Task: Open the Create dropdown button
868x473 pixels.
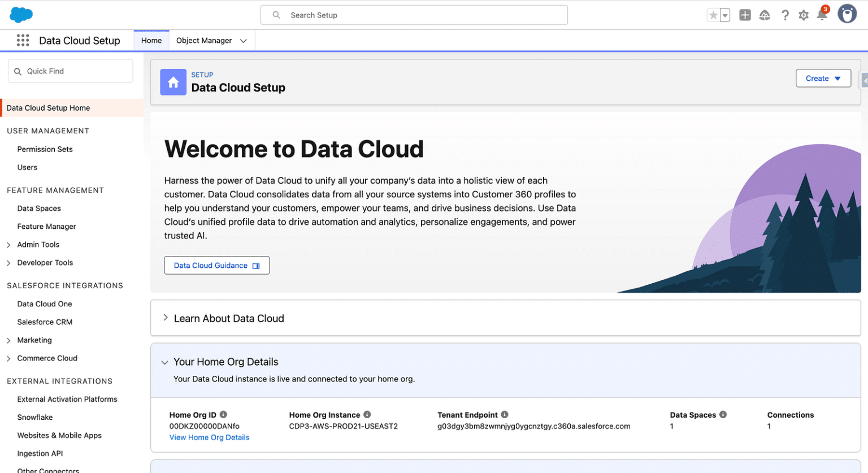Action: click(823, 78)
